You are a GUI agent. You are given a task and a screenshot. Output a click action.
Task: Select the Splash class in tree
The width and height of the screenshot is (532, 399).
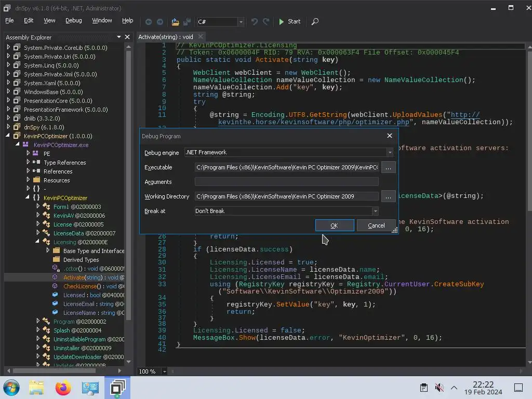pyautogui.click(x=77, y=330)
